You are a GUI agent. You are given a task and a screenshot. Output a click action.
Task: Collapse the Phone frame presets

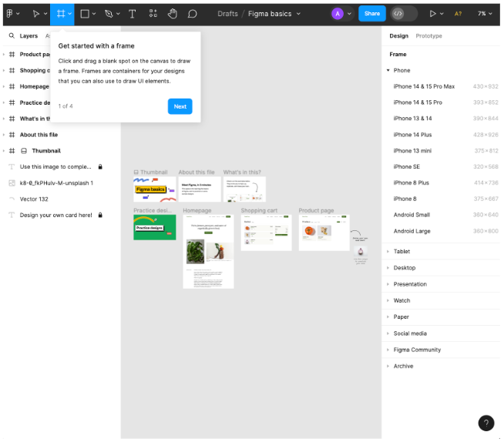tap(388, 70)
